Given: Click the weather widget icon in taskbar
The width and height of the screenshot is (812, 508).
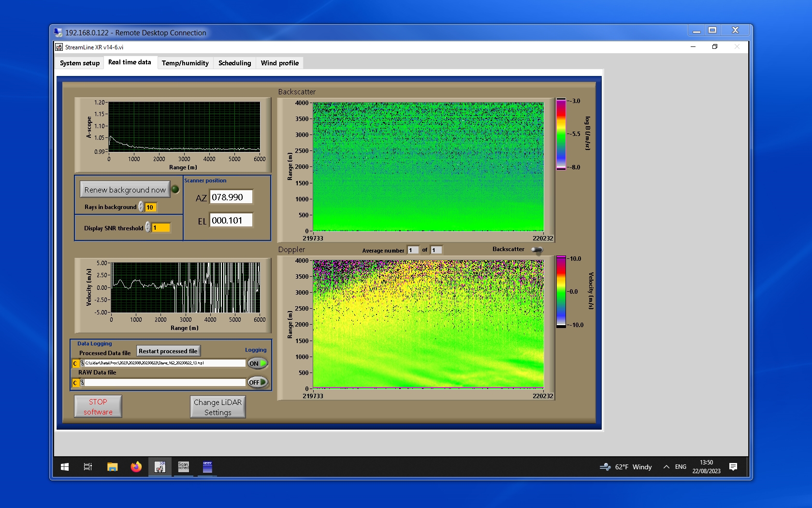Looking at the screenshot, I should (605, 467).
